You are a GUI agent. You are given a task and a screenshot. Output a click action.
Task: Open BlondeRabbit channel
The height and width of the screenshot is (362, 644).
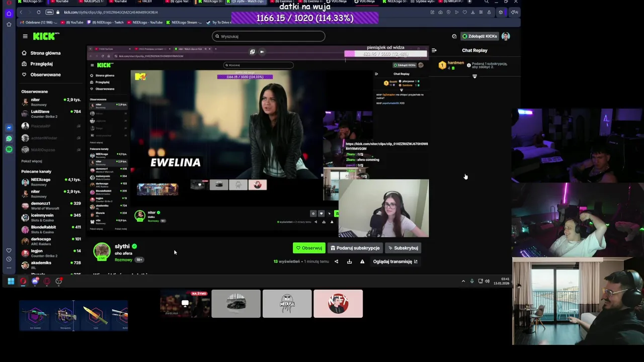pyautogui.click(x=50, y=229)
